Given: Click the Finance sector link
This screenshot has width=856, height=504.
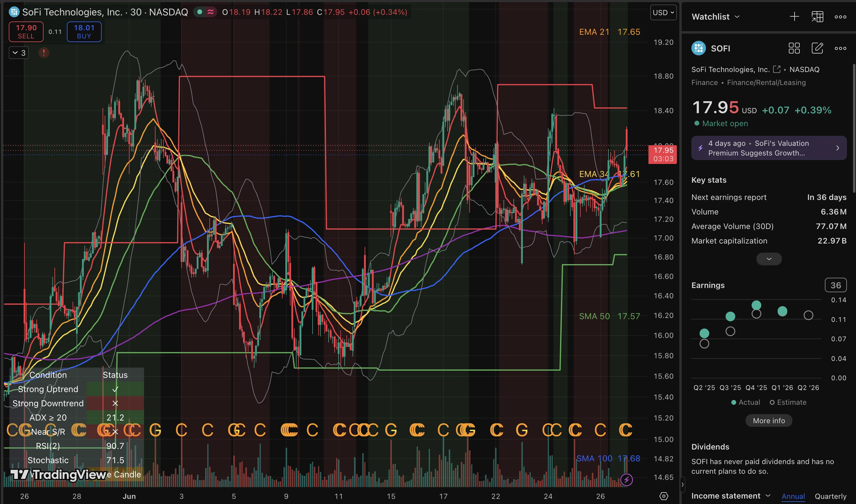Looking at the screenshot, I should pos(704,83).
